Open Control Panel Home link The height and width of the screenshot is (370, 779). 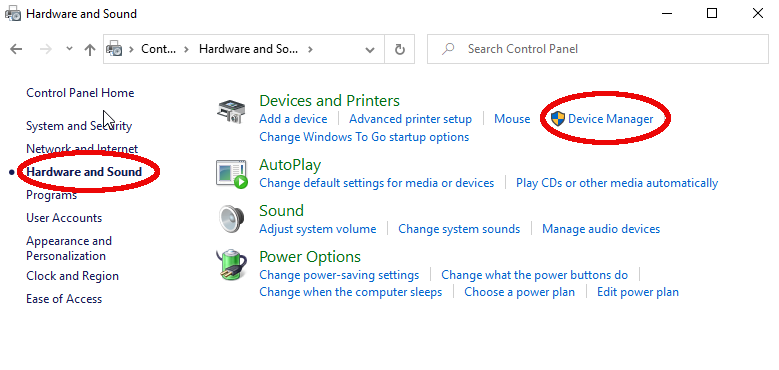click(x=80, y=93)
